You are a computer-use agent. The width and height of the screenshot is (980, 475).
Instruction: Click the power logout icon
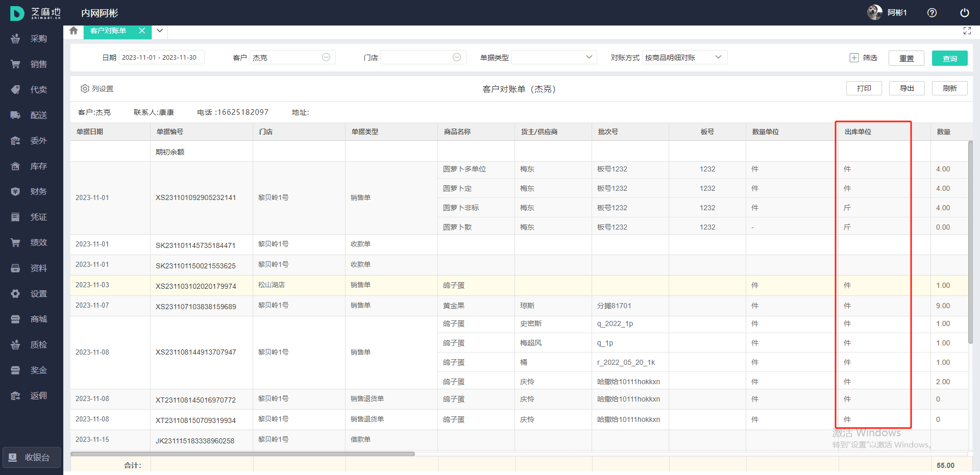pos(965,13)
